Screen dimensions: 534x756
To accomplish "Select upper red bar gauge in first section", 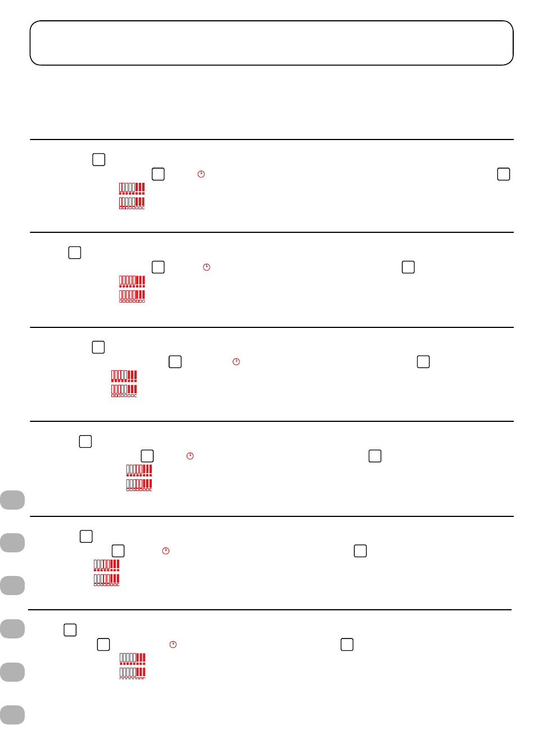I will coord(132,188).
